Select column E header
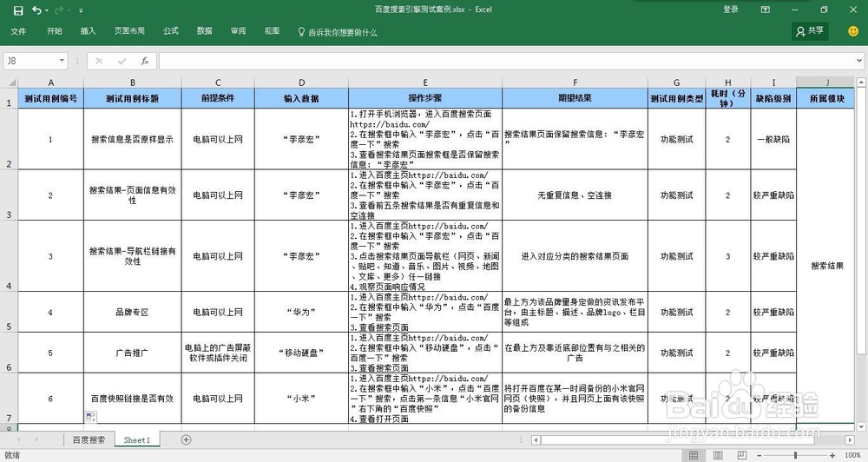The width and height of the screenshot is (868, 462). click(x=425, y=82)
